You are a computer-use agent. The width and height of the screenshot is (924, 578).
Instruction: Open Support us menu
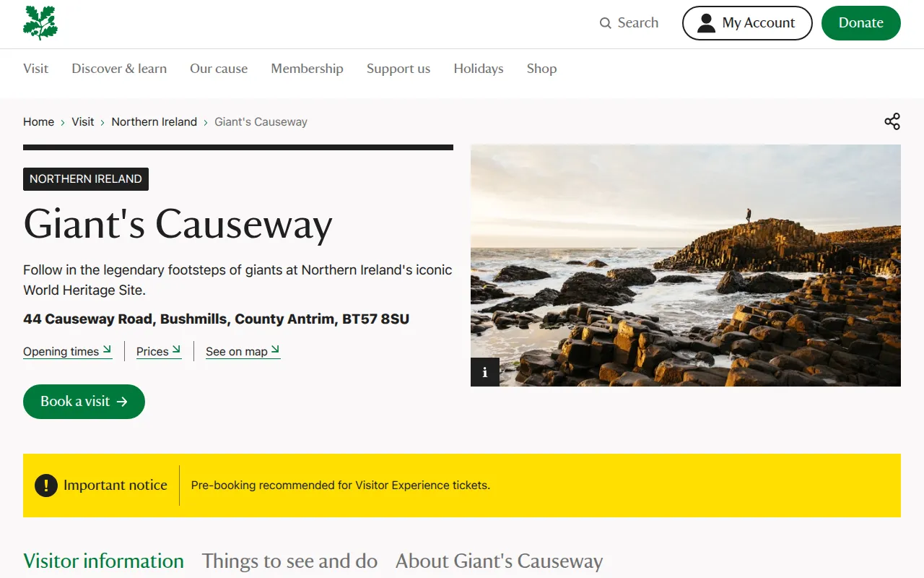pos(398,69)
